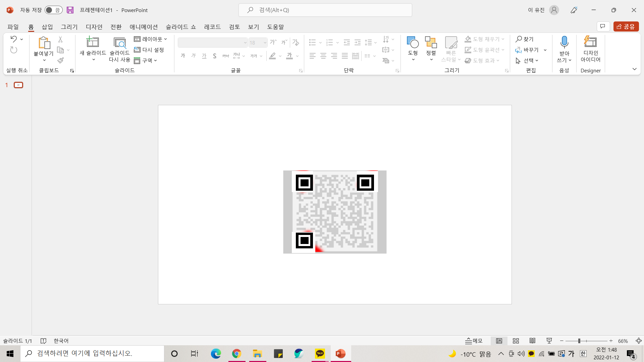Image resolution: width=644 pixels, height=362 pixels.
Task: Click the Copy icon in clipboard group
Action: tap(60, 50)
